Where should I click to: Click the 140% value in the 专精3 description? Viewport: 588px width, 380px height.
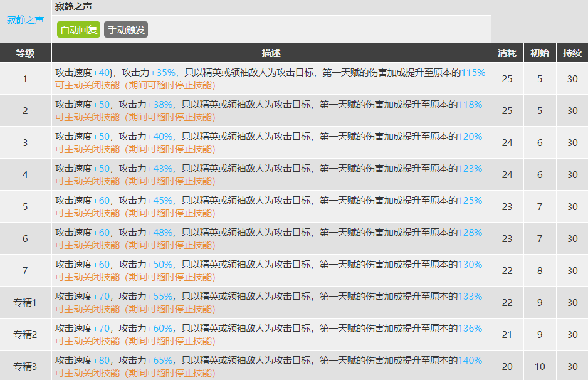[x=470, y=361]
